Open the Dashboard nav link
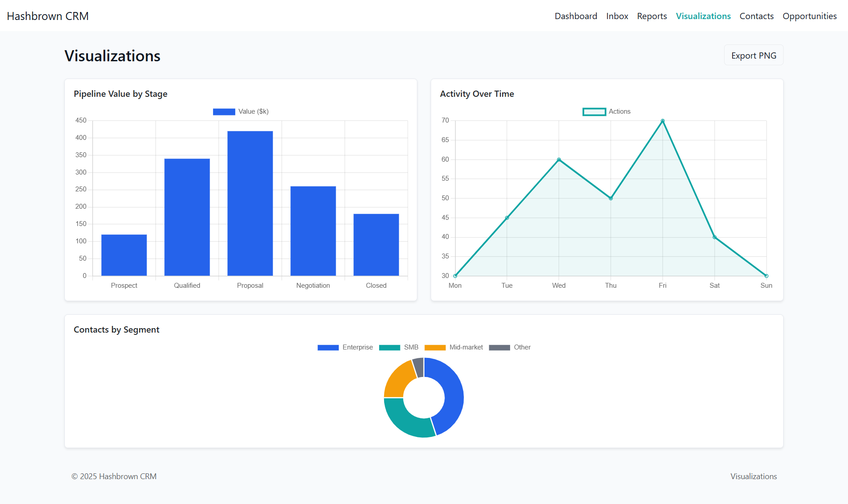 (575, 16)
